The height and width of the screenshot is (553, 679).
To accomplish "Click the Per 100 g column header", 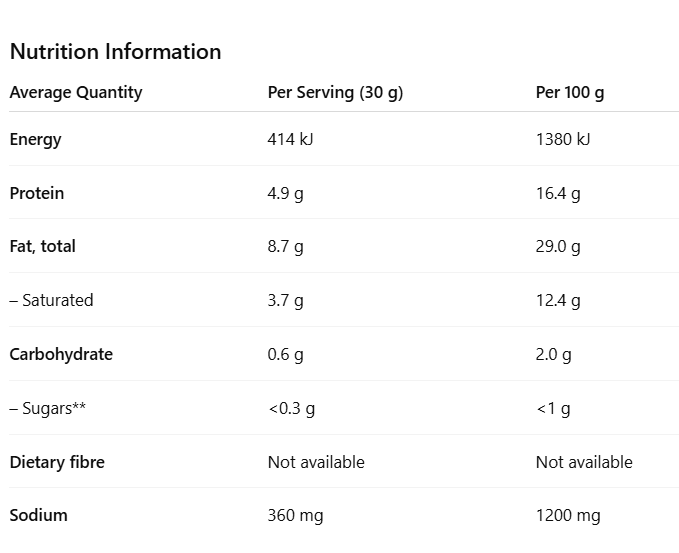I will (570, 93).
